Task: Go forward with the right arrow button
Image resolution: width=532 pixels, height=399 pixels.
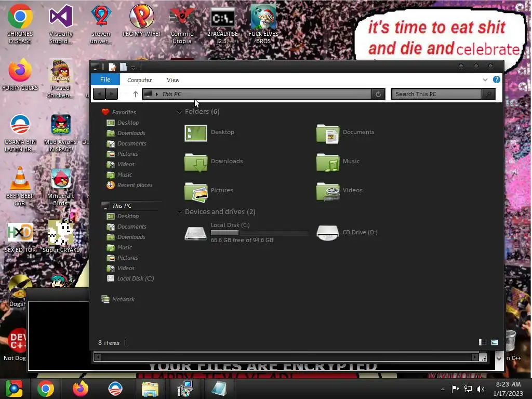Action: tap(112, 94)
